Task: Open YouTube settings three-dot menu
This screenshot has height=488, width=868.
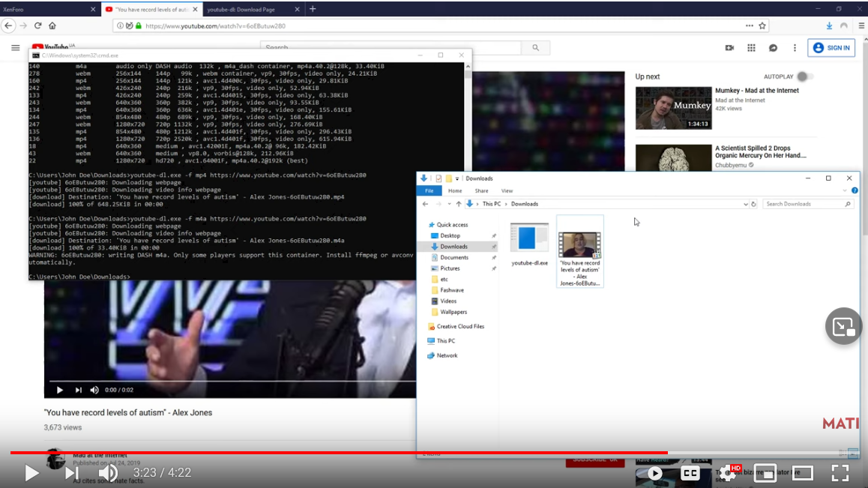Action: pos(795,48)
